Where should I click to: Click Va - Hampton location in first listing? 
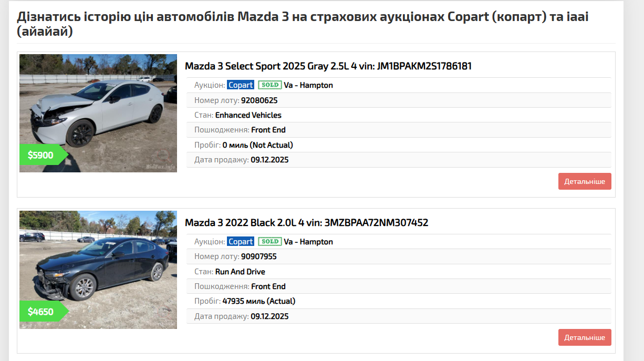(308, 85)
